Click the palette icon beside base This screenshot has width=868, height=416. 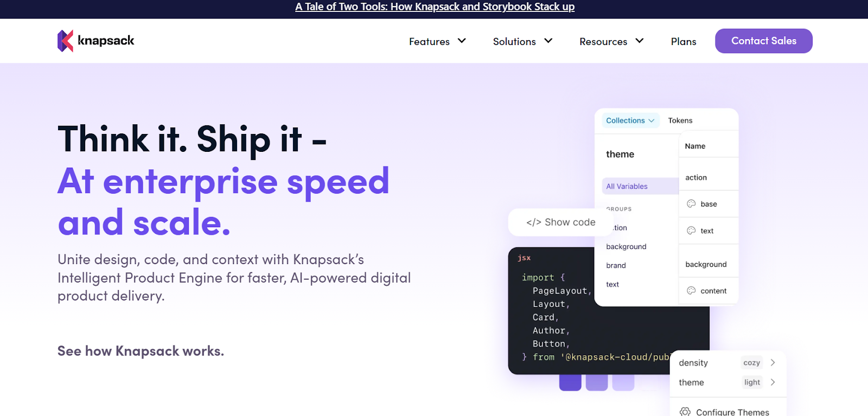click(x=691, y=204)
